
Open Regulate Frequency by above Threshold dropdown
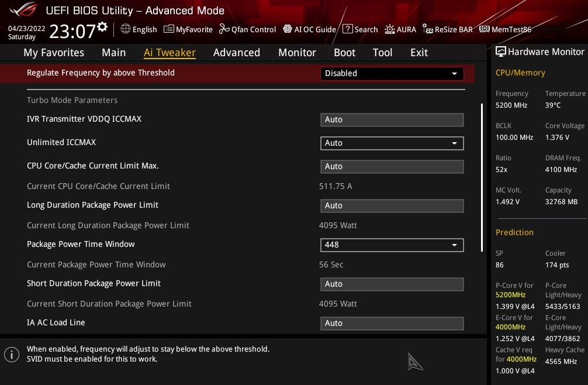(392, 74)
